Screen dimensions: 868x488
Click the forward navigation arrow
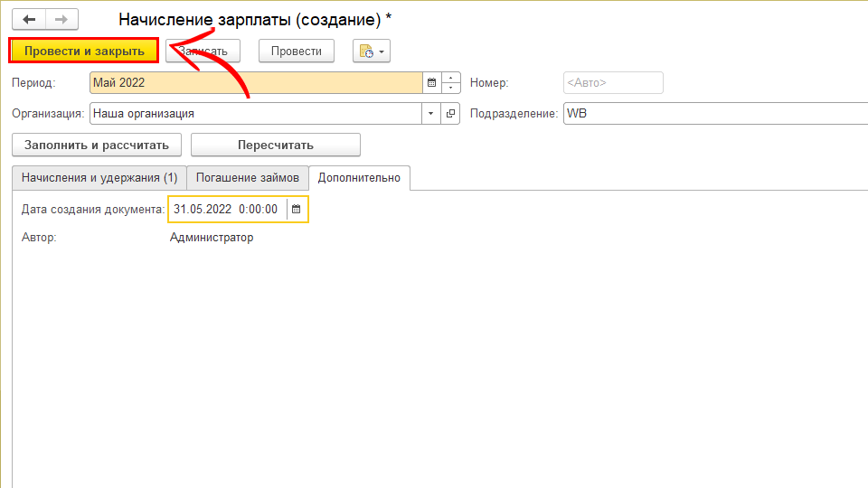click(61, 19)
